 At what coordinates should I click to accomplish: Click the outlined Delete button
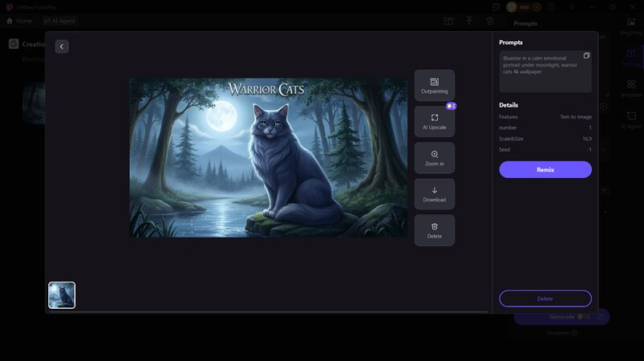point(545,298)
